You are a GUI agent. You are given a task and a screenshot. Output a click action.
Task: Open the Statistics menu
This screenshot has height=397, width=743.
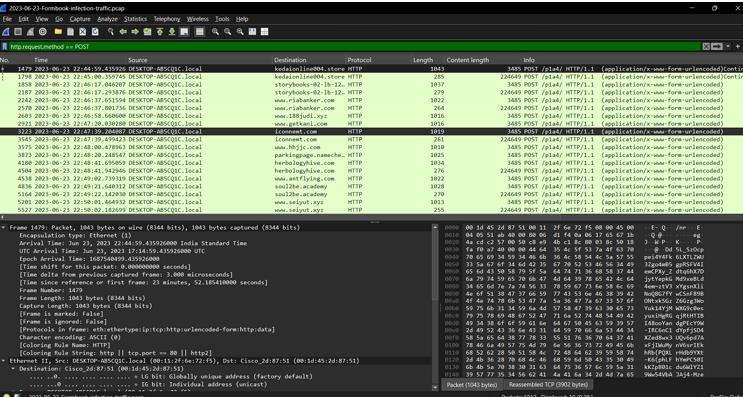pos(136,19)
